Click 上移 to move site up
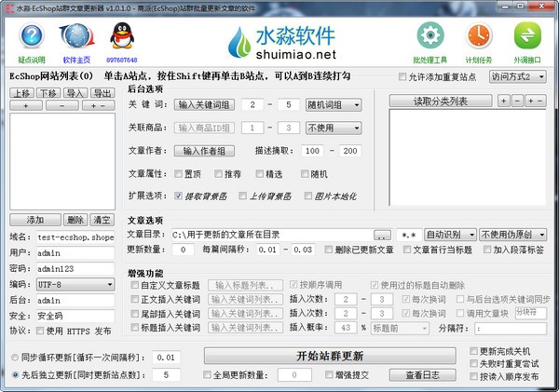Image resolution: width=559 pixels, height=392 pixels. (x=21, y=93)
